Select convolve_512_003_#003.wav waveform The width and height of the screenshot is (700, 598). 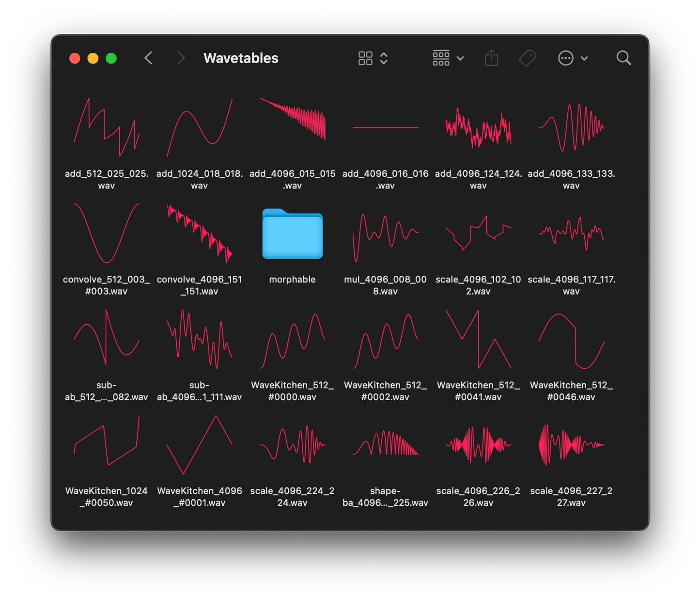pos(106,234)
